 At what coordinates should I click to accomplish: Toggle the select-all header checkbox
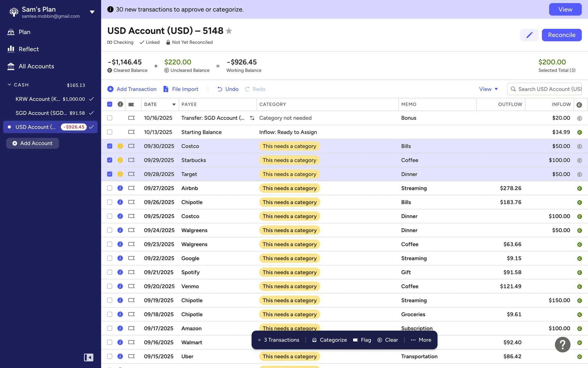pyautogui.click(x=110, y=104)
